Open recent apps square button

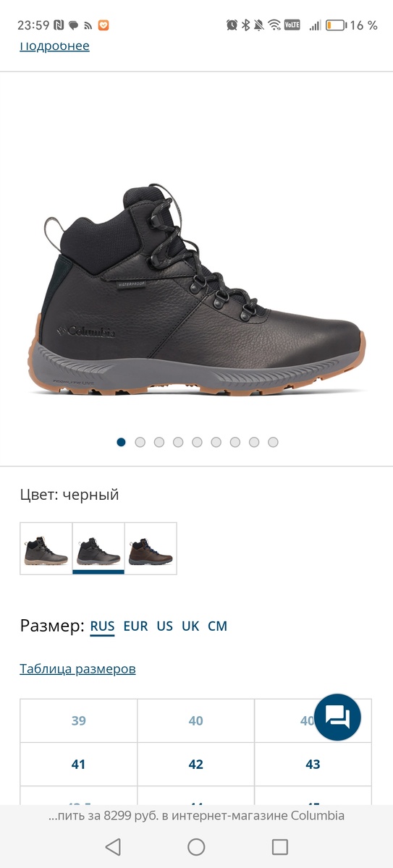click(x=280, y=847)
